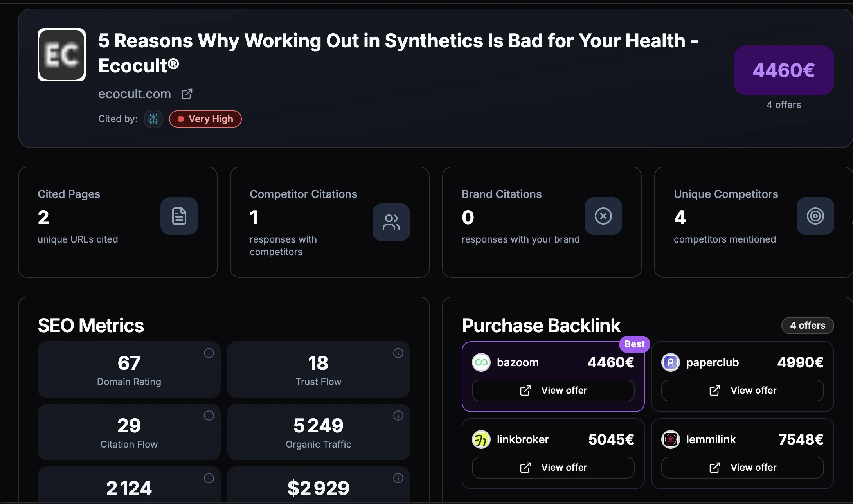Click the target icon in Unique Competitors card
The height and width of the screenshot is (504, 853).
click(815, 216)
